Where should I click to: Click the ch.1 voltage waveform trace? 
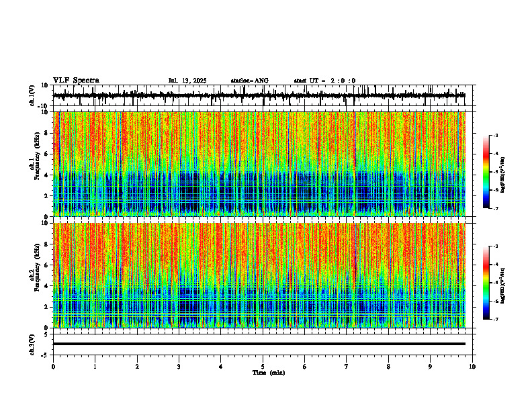(x=259, y=95)
